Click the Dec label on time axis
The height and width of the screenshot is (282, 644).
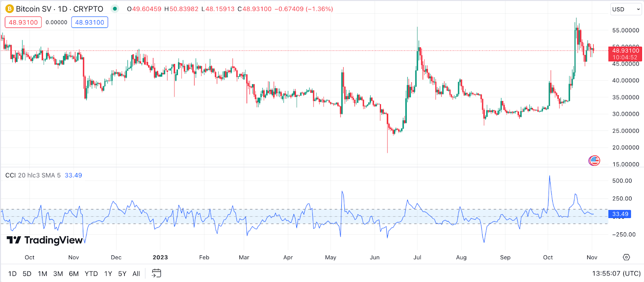(x=116, y=257)
